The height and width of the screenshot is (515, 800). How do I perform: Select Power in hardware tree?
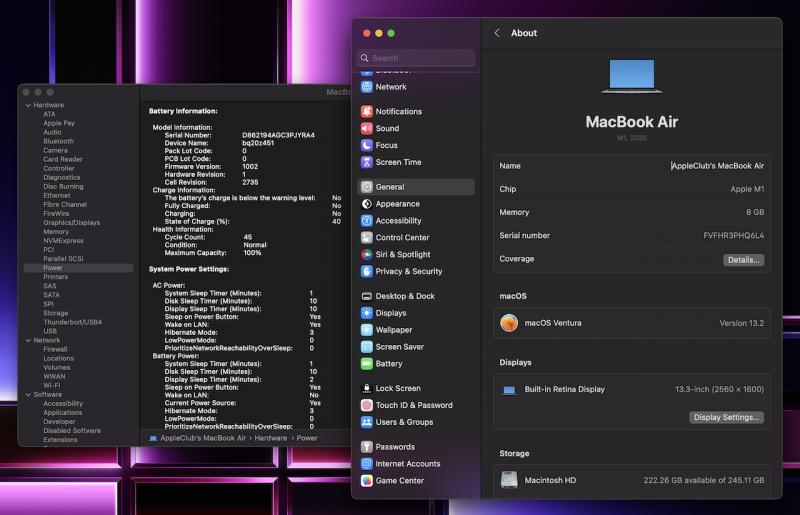[x=53, y=268]
